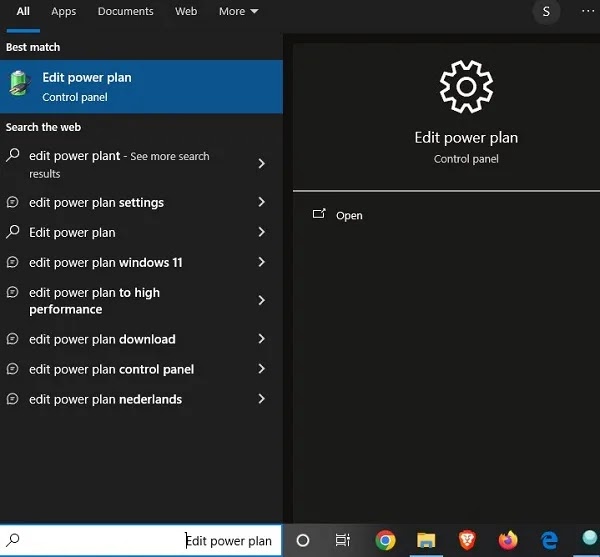Click the 'Edit power plan' title in preview pane
The width and height of the screenshot is (600, 557).
pos(466,138)
